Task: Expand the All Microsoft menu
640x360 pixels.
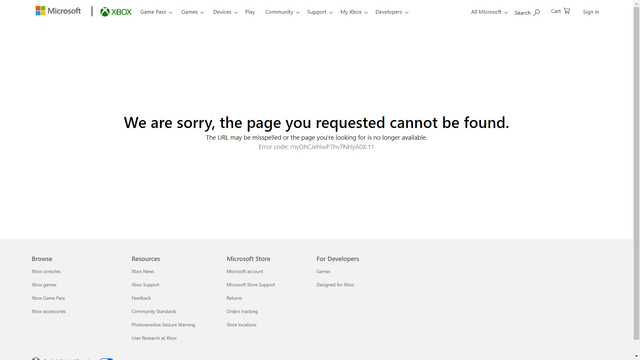Action: [x=489, y=12]
